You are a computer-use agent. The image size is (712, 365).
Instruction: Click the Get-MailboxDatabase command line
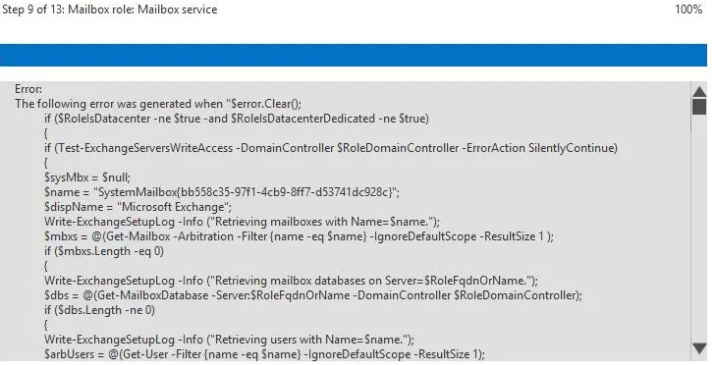tap(313, 296)
